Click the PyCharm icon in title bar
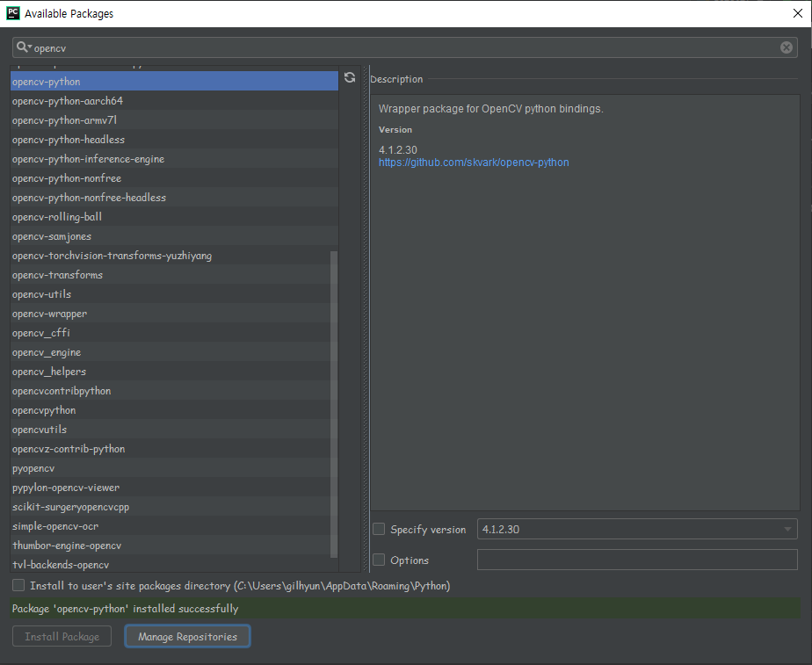 click(13, 13)
